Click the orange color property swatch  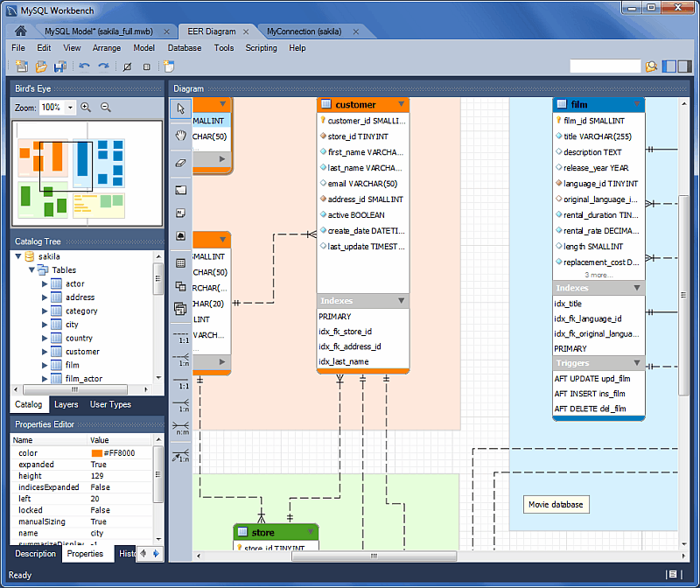coord(97,453)
